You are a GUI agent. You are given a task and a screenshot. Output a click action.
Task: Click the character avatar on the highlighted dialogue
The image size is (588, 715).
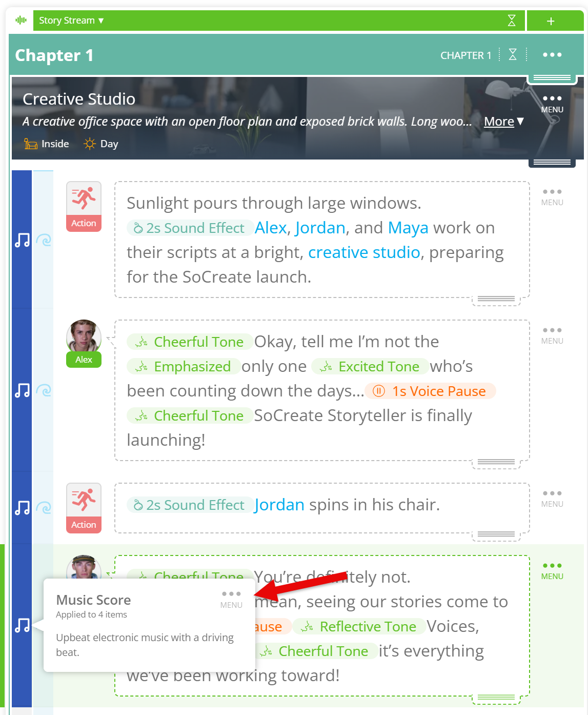(84, 567)
